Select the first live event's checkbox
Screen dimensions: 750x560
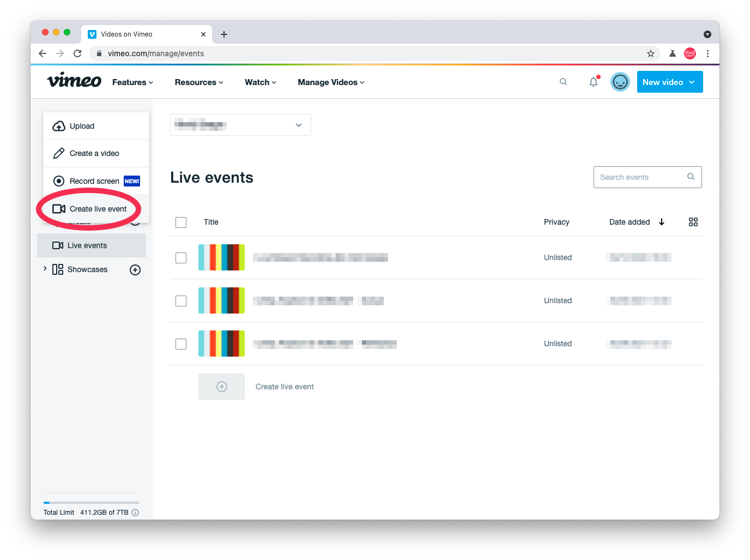point(180,257)
